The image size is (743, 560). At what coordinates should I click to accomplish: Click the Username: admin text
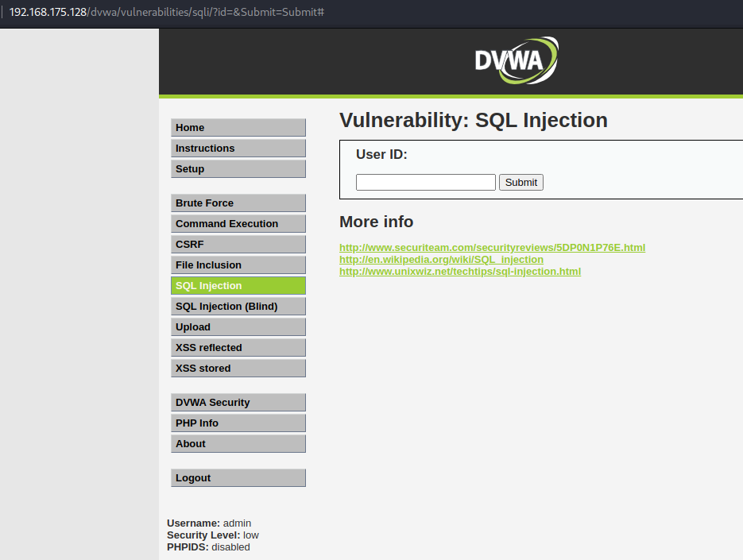[209, 523]
